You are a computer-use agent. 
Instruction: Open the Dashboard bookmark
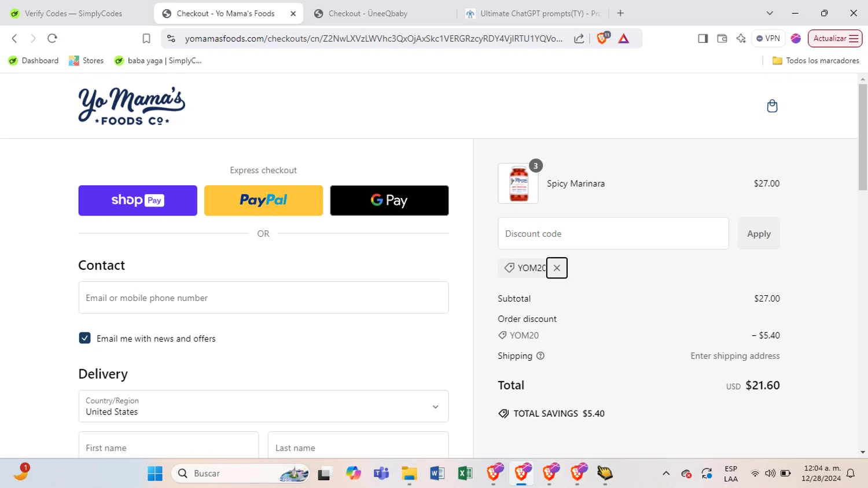[34, 61]
